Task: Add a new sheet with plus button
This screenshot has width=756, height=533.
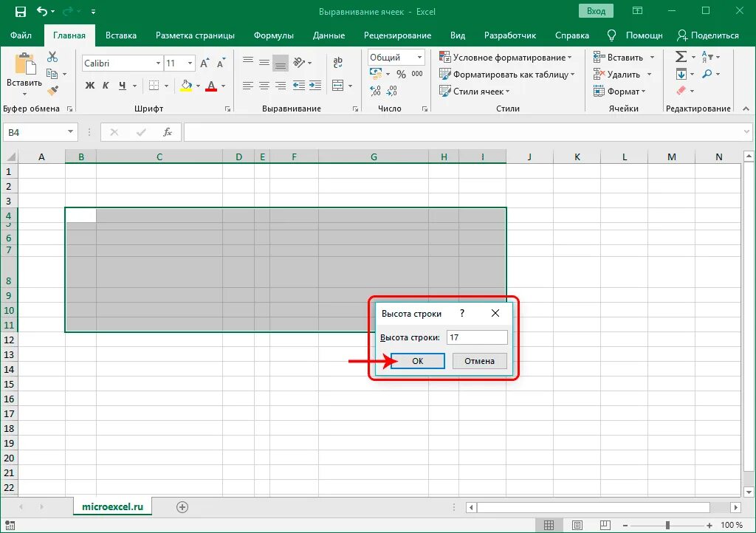Action: (x=182, y=507)
